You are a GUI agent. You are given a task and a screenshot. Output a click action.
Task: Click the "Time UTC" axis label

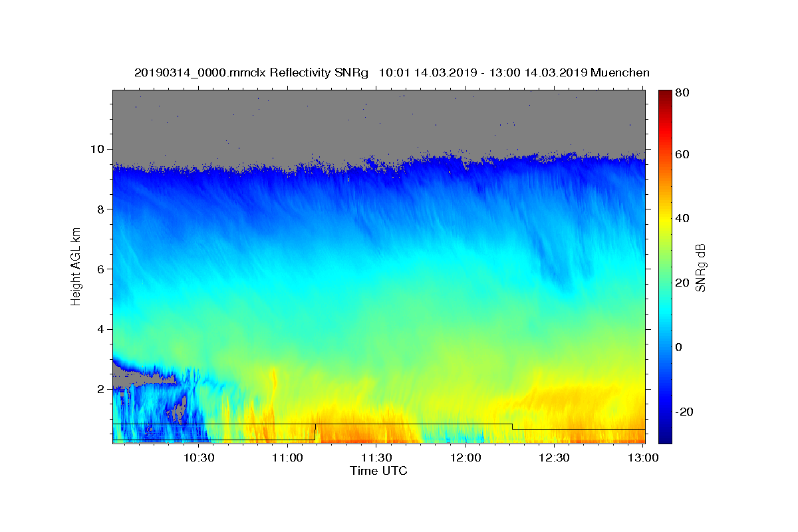[x=378, y=471]
